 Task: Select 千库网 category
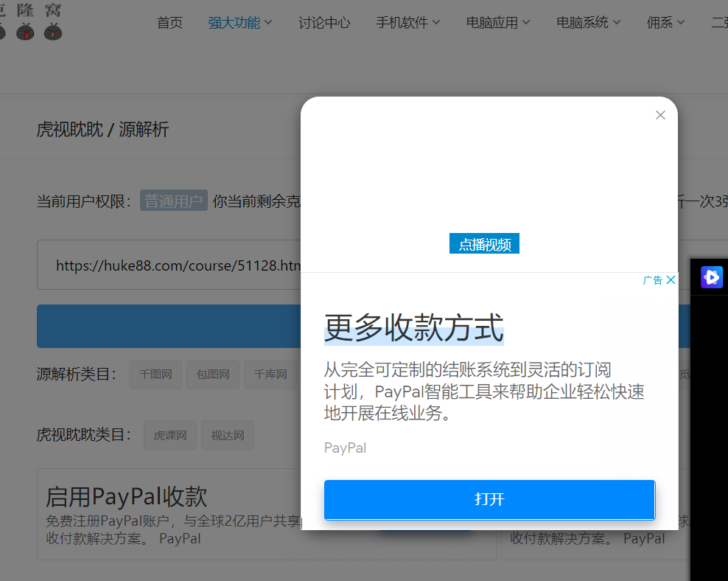tap(270, 375)
